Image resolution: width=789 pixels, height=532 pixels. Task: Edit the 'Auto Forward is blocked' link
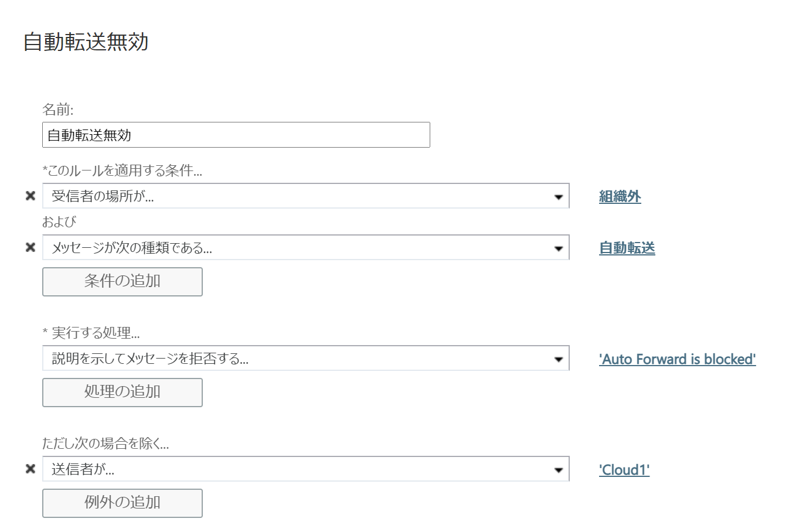click(x=677, y=359)
